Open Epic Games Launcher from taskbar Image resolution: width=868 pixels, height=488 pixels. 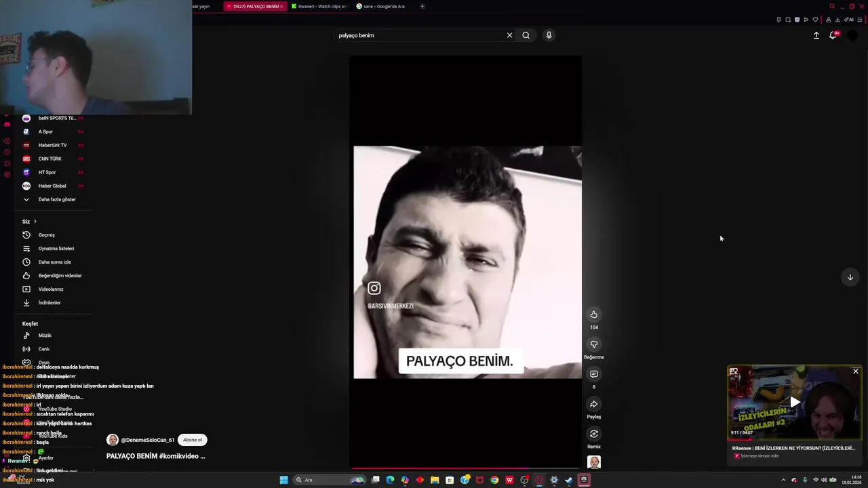pos(584,480)
